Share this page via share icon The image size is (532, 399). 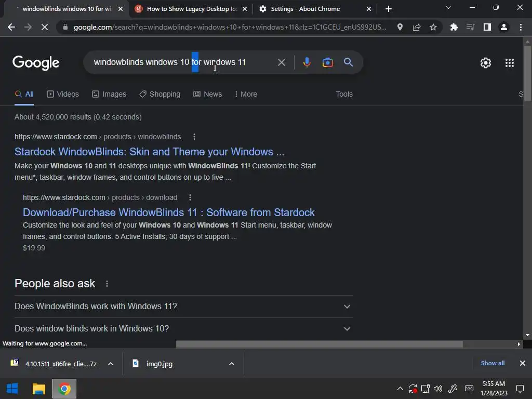pyautogui.click(x=417, y=27)
